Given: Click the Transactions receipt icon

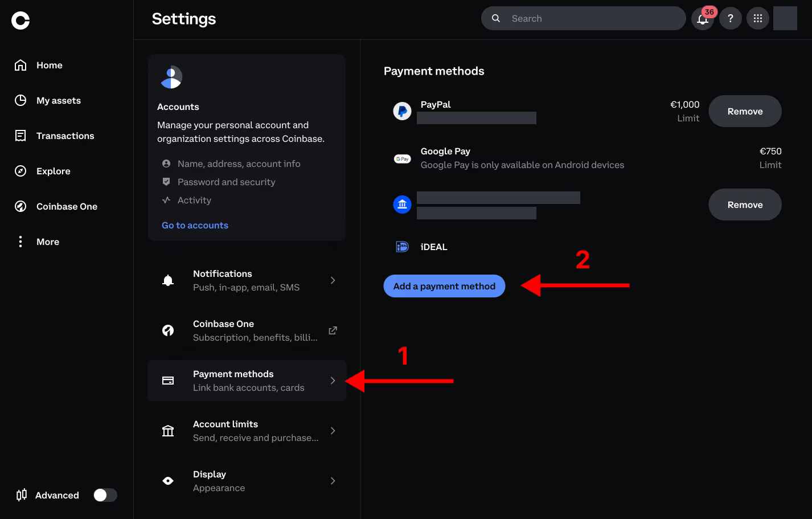Looking at the screenshot, I should pos(20,136).
